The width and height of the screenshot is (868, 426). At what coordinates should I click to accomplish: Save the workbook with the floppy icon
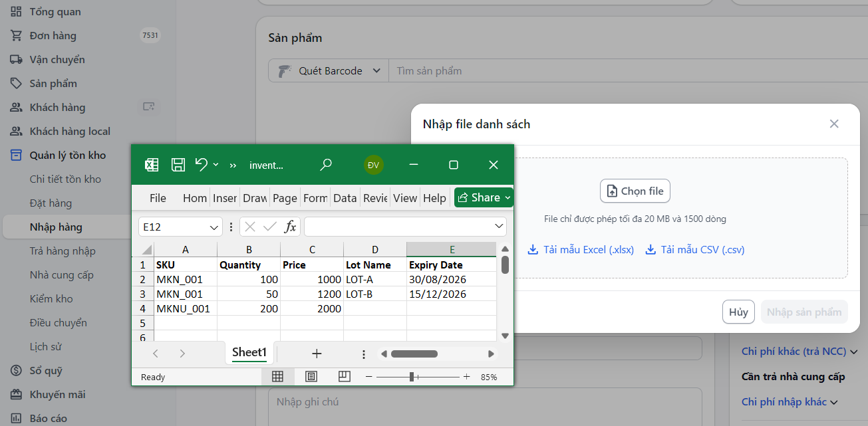(x=178, y=165)
